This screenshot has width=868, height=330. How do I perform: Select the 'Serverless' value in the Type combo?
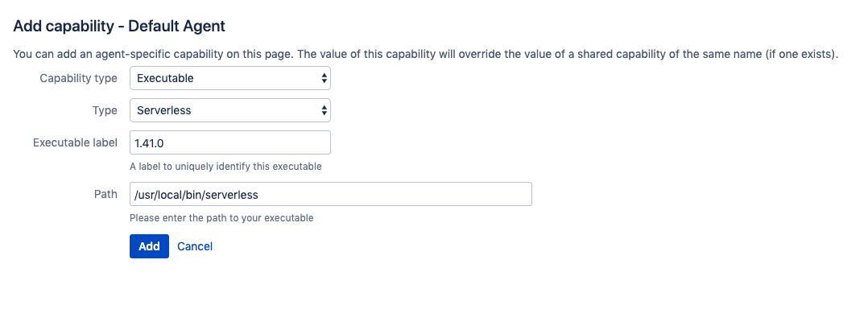coord(164,110)
